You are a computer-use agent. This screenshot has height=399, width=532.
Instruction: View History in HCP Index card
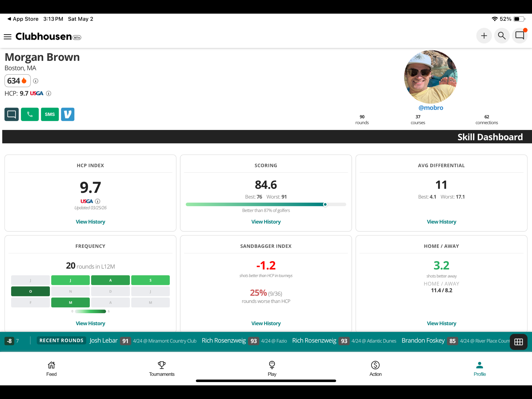[x=90, y=222]
